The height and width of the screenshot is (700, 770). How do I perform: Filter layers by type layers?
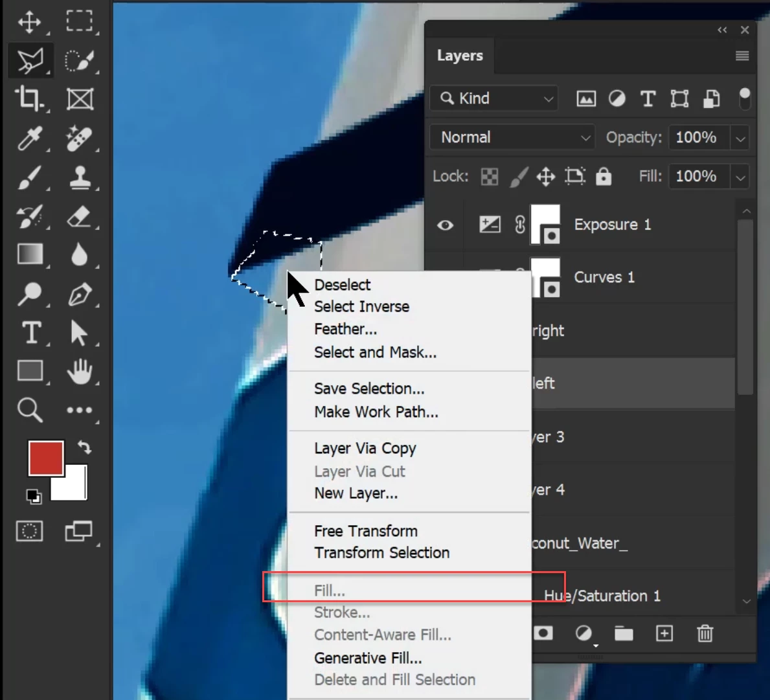pyautogui.click(x=648, y=98)
